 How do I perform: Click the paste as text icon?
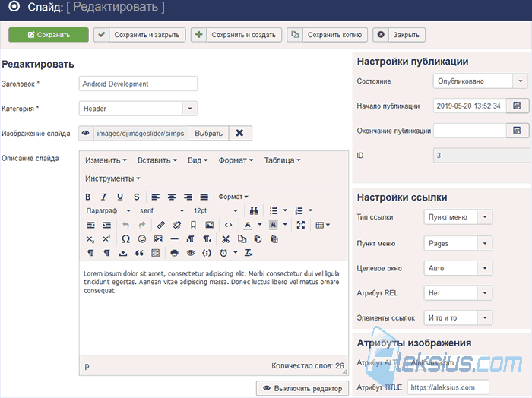pos(274,239)
